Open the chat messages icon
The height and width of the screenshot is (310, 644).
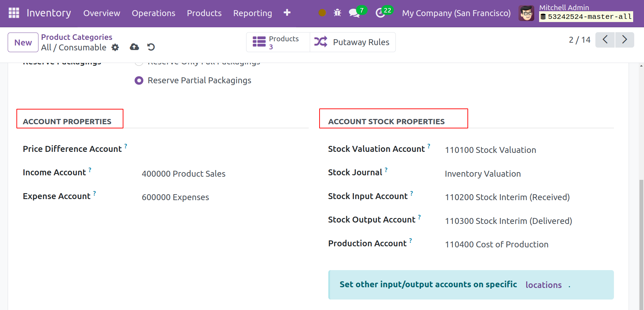354,13
